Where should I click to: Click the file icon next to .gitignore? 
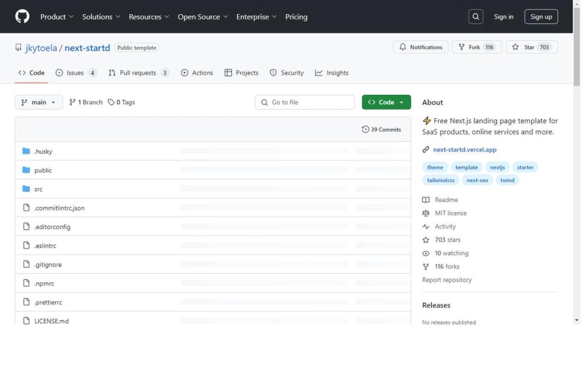click(26, 264)
